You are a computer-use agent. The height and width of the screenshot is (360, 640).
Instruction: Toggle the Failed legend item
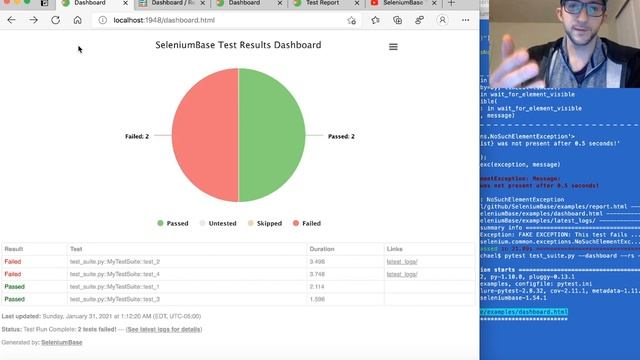pyautogui.click(x=307, y=223)
